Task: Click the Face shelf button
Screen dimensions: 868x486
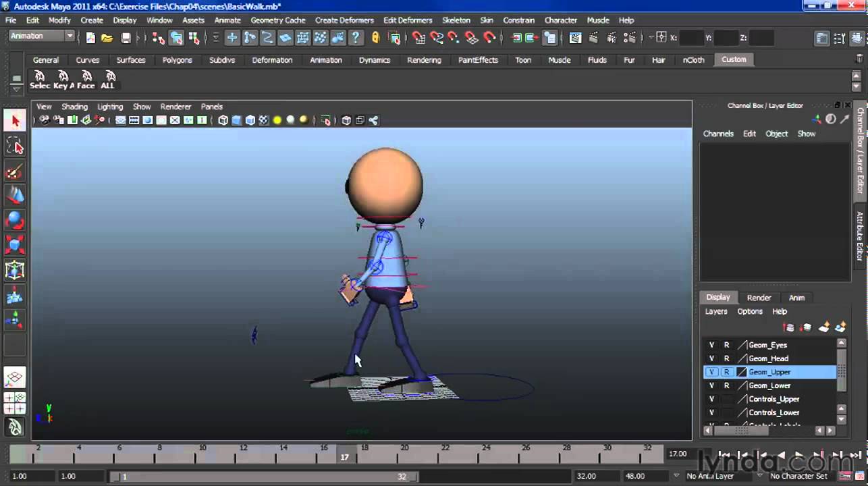Action: point(86,80)
